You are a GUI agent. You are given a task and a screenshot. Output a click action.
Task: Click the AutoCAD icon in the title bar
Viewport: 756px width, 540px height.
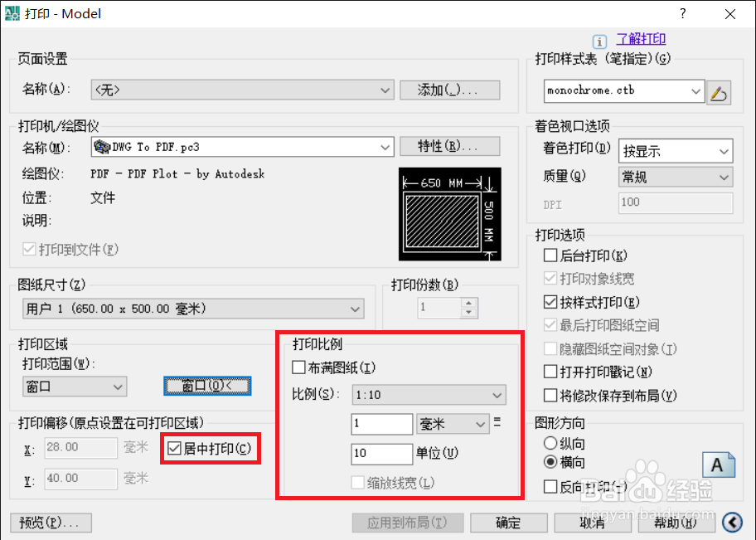click(x=13, y=13)
